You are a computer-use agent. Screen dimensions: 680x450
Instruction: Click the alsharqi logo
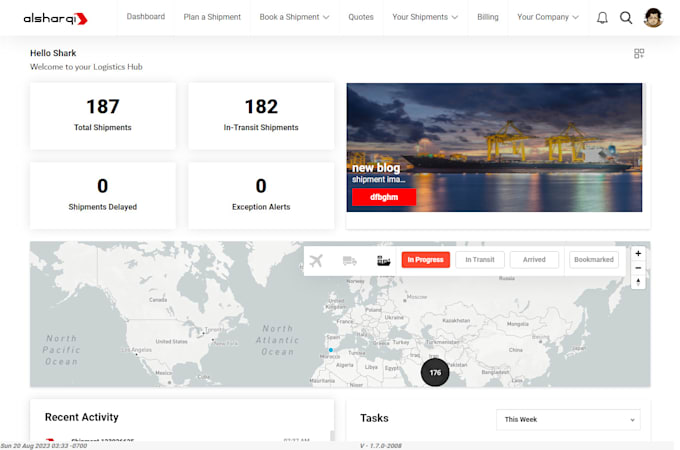56,18
